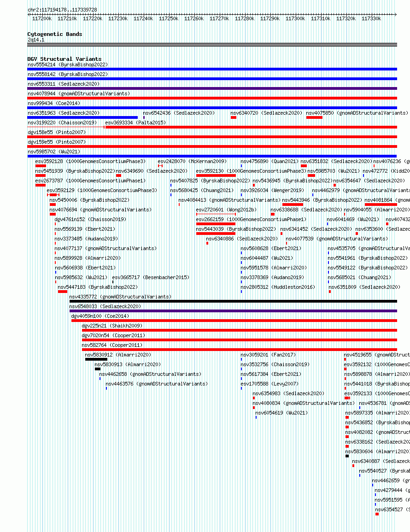Viewport: 410px width, 532px height.
Task: Open variant nsv6553311 (Sedlazeck2020)
Action: pos(64,84)
